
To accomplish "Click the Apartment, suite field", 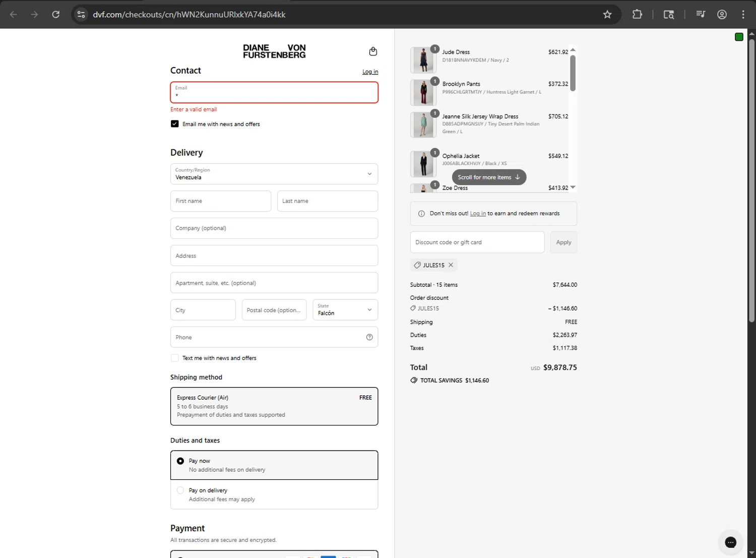I will click(x=274, y=283).
